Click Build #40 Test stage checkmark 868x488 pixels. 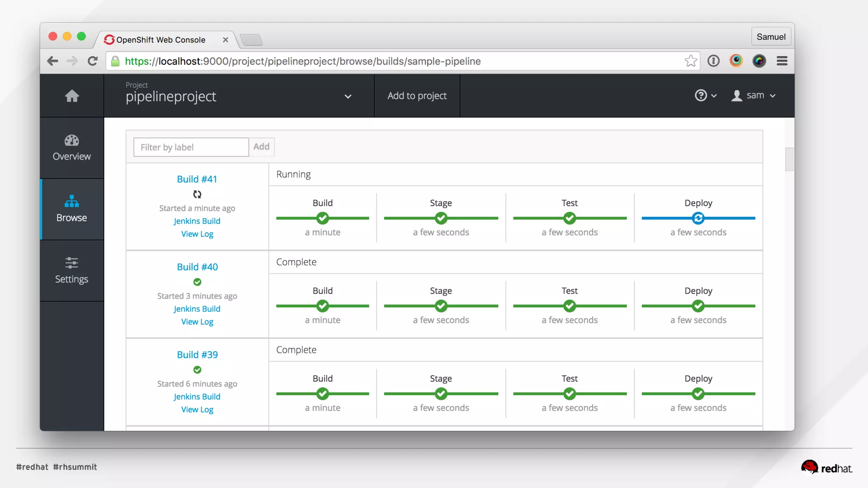coord(569,306)
